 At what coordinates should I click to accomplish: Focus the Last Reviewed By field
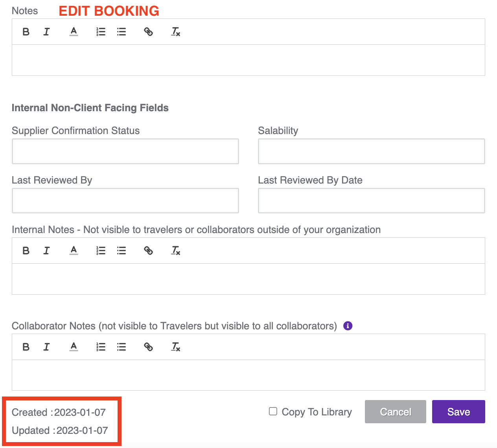coord(125,201)
